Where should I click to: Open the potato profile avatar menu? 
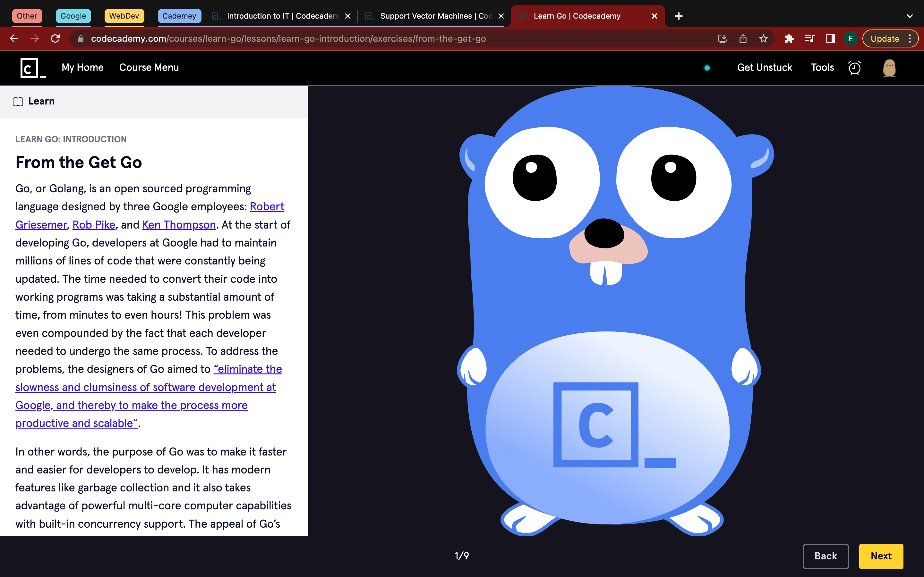[889, 68]
